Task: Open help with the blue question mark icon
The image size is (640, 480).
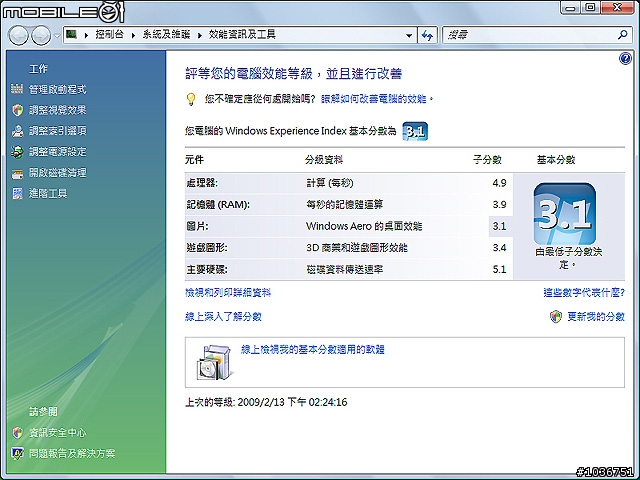Action: (x=625, y=59)
